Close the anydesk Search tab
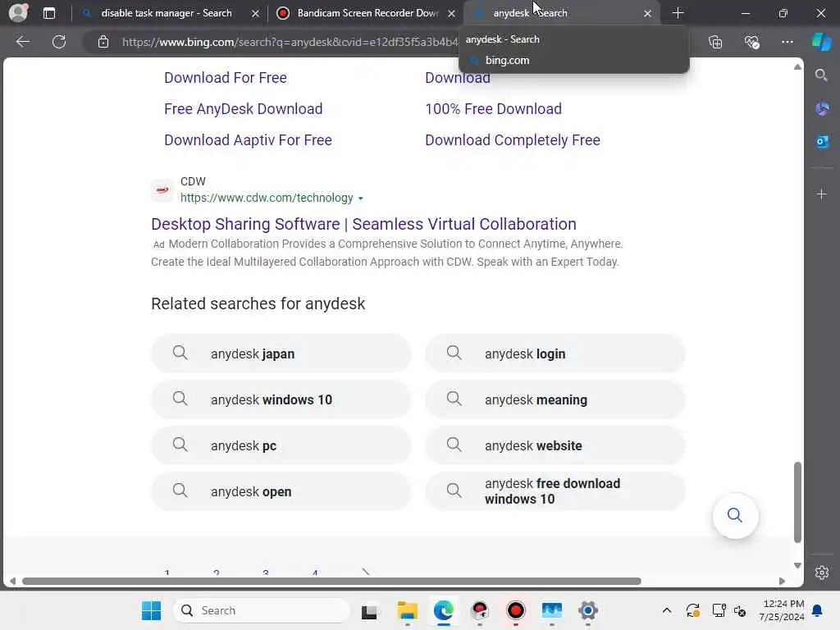 coord(648,13)
